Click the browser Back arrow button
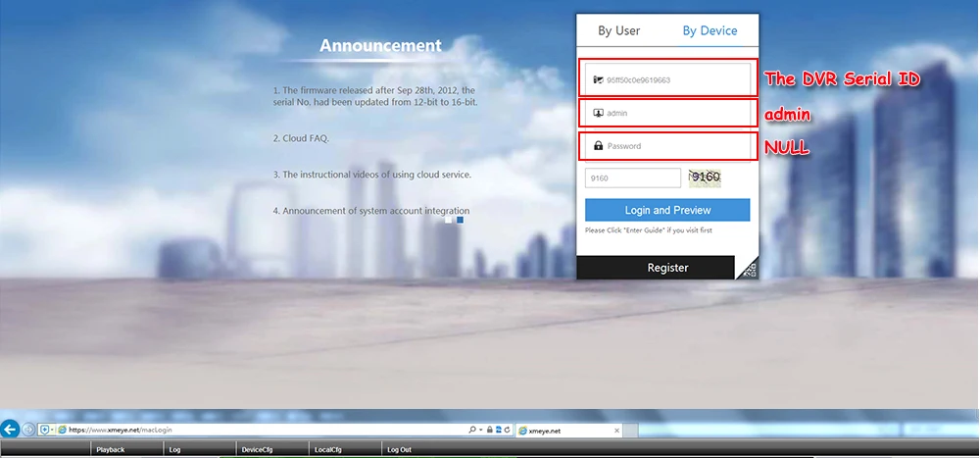The height and width of the screenshot is (458, 980). (x=10, y=430)
